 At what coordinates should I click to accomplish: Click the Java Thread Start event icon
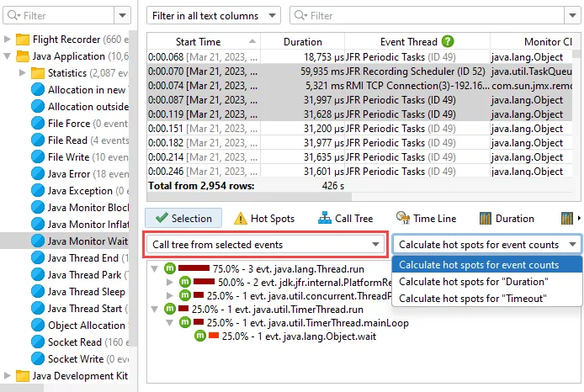(x=38, y=308)
